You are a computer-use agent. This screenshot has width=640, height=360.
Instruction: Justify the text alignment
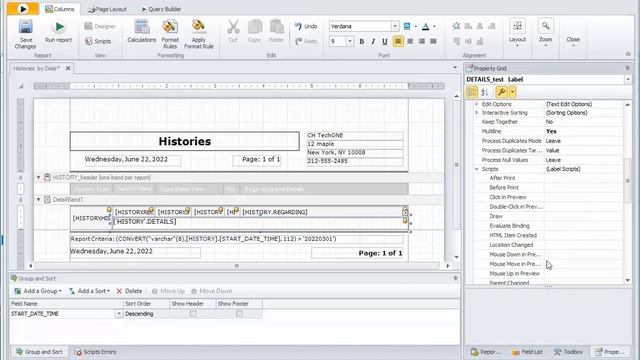pyautogui.click(x=433, y=41)
